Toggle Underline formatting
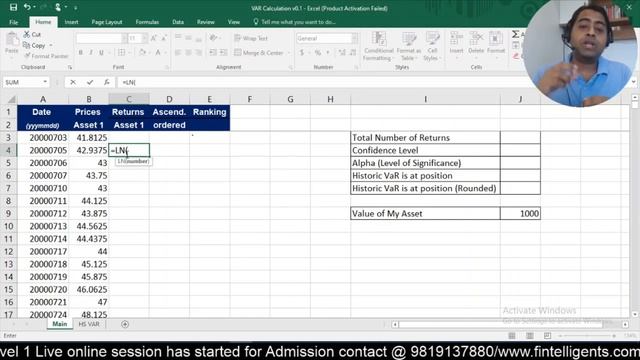The height and width of the screenshot is (360, 640). pos(101,53)
